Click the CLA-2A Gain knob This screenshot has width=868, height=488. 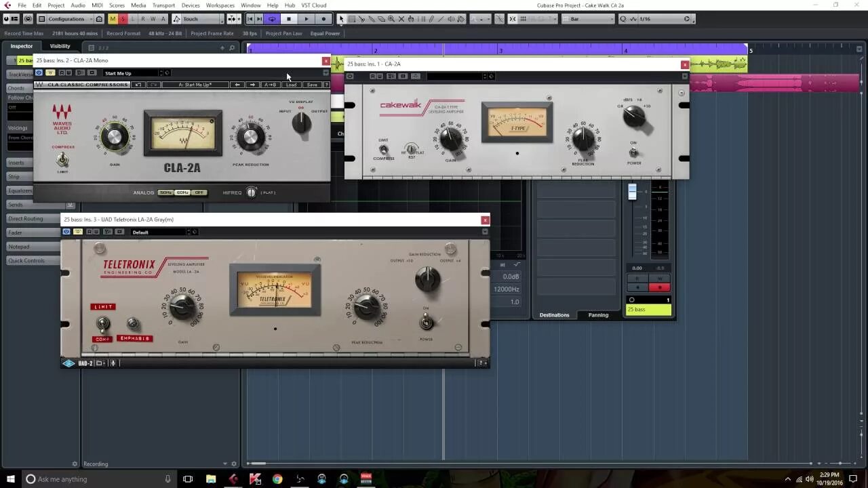pos(115,137)
